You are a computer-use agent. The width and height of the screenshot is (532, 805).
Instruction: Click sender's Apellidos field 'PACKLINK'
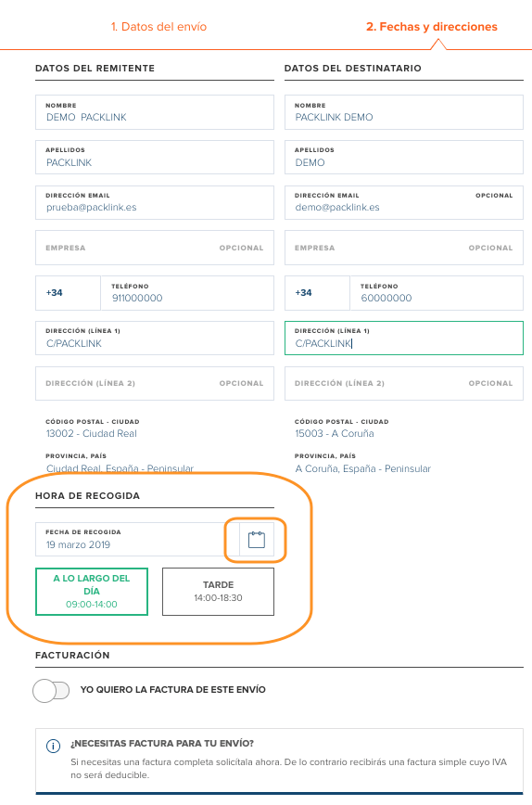(155, 157)
